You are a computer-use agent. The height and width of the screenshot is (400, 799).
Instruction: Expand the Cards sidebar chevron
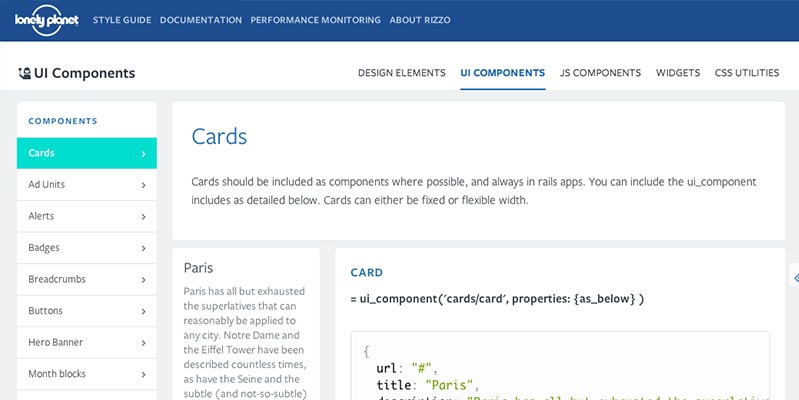coord(143,154)
